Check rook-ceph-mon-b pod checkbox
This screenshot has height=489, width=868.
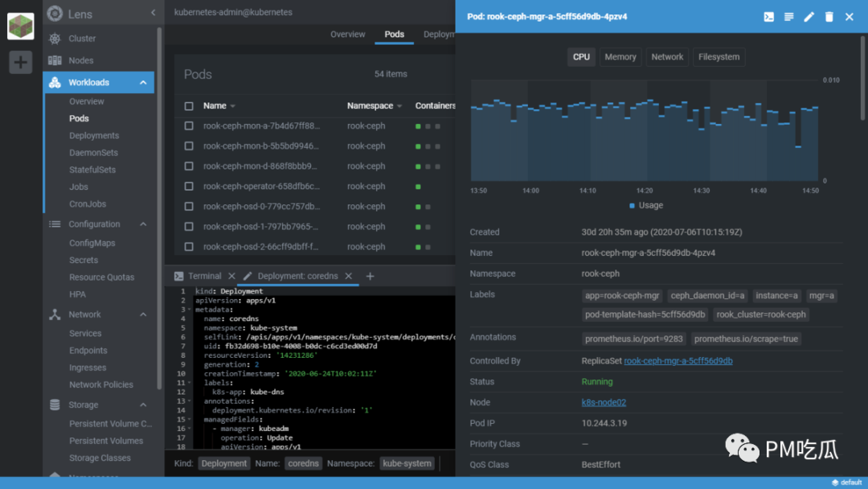tap(189, 146)
